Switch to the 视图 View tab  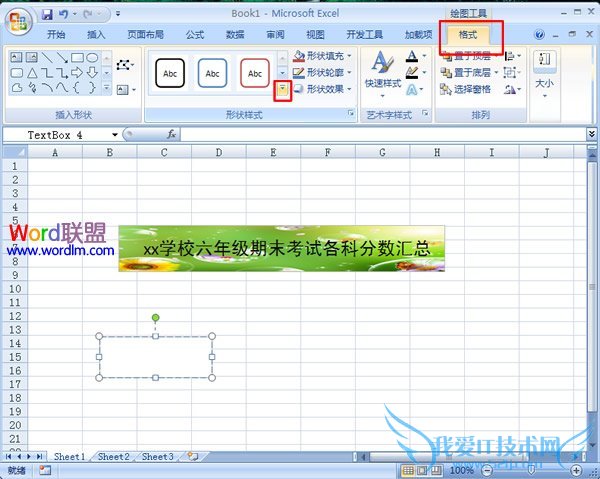tap(315, 35)
